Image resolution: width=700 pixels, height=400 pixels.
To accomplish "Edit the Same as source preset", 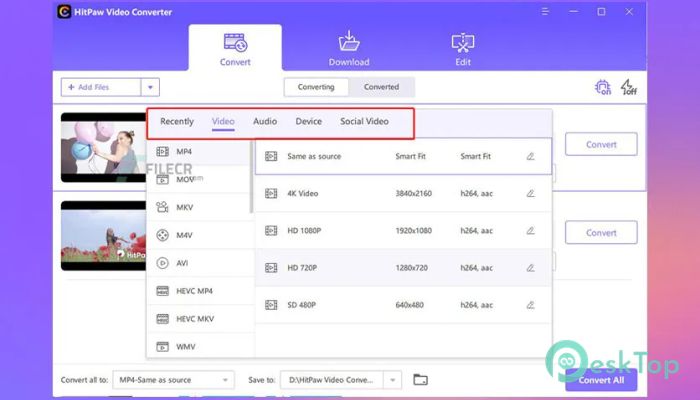I will [530, 156].
